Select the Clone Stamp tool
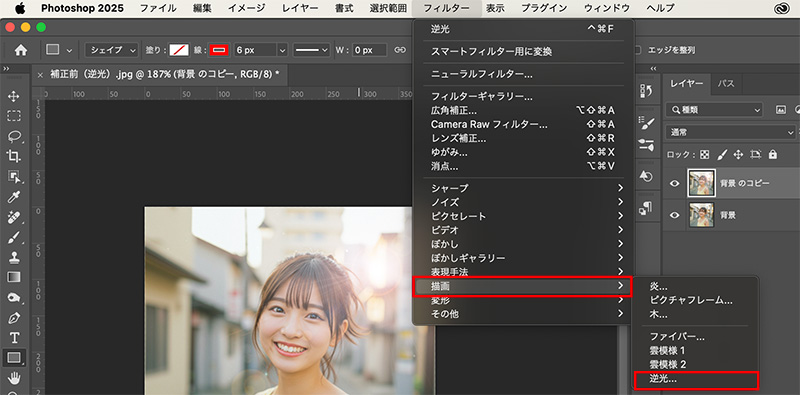The width and height of the screenshot is (800, 395). coord(14,258)
